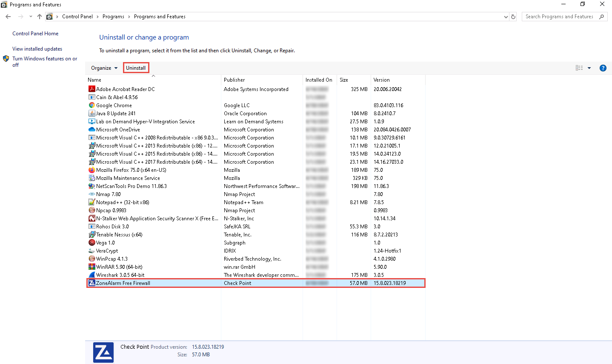Expand chevron after Control Panel breadcrumb
Screen dimensions: 612x364
click(x=97, y=17)
